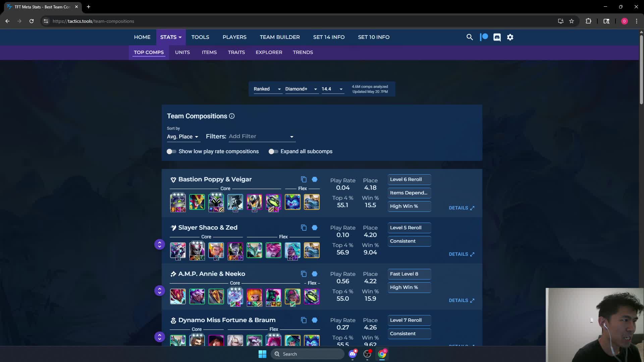644x362 pixels.
Task: Click the Level 5 Reroll tag
Action: tap(409, 228)
